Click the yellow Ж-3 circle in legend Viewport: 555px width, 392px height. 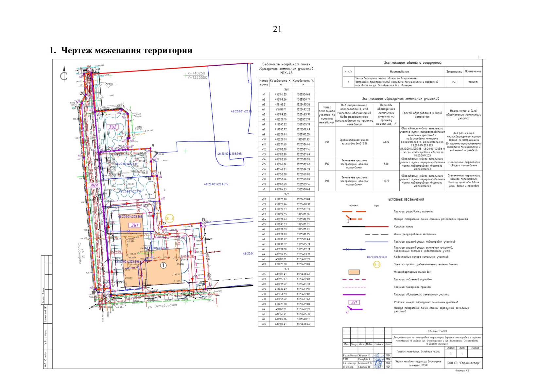point(377,264)
